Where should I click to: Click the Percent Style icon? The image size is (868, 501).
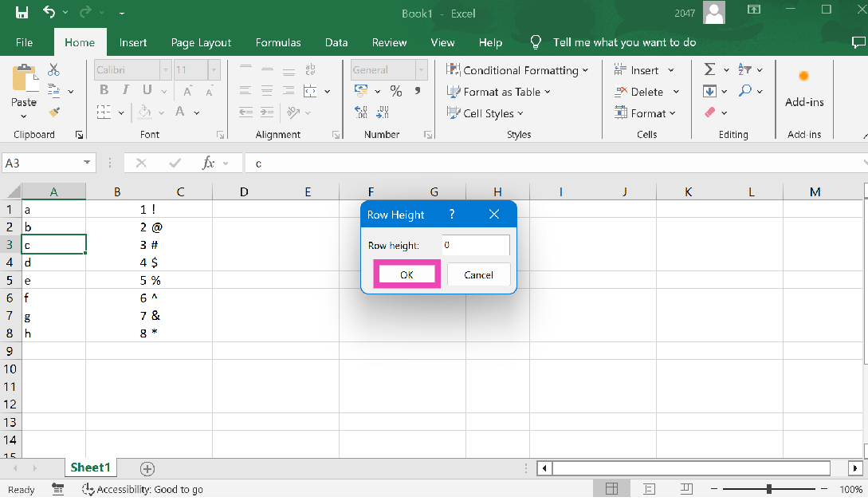pyautogui.click(x=395, y=92)
